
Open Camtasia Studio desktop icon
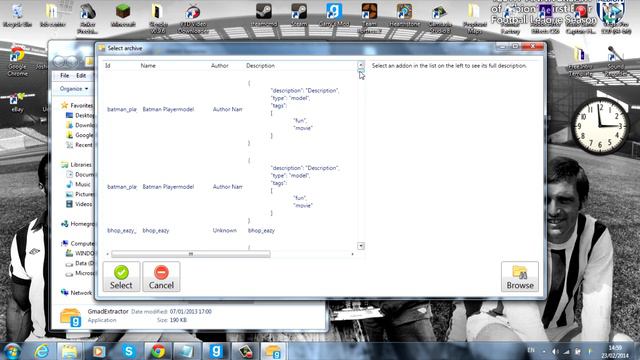click(x=440, y=18)
